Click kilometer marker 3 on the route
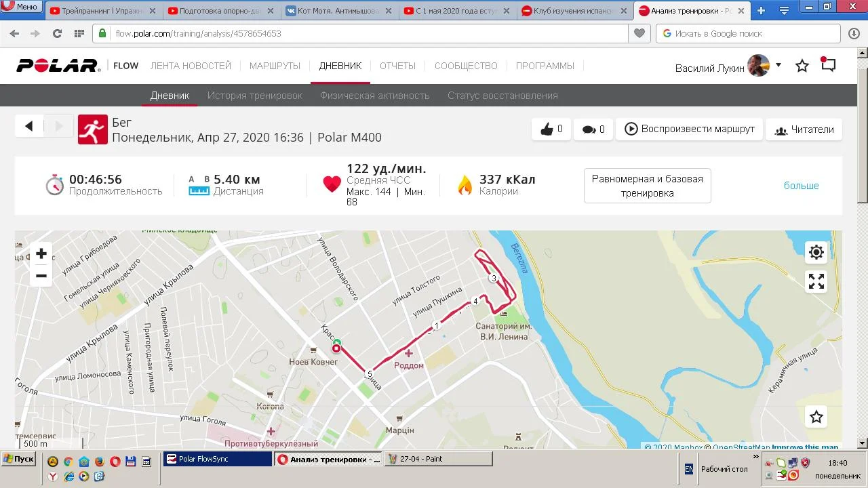The height and width of the screenshot is (488, 868). 494,278
